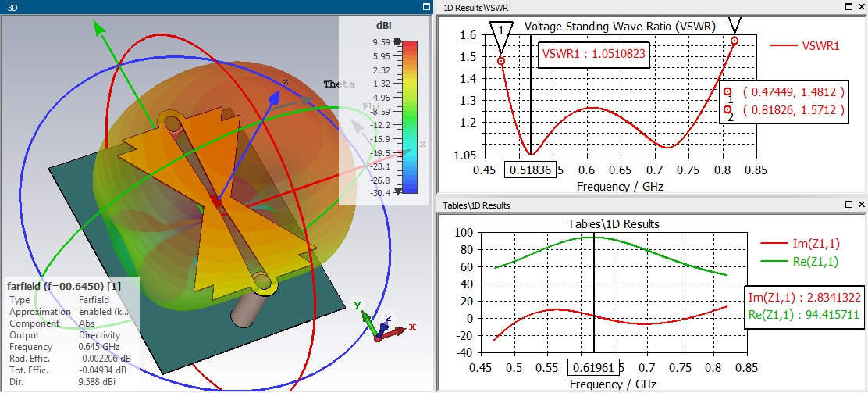This screenshot has height=393, width=868.
Task: Click the dBi color ramp bar
Action: tap(410, 117)
